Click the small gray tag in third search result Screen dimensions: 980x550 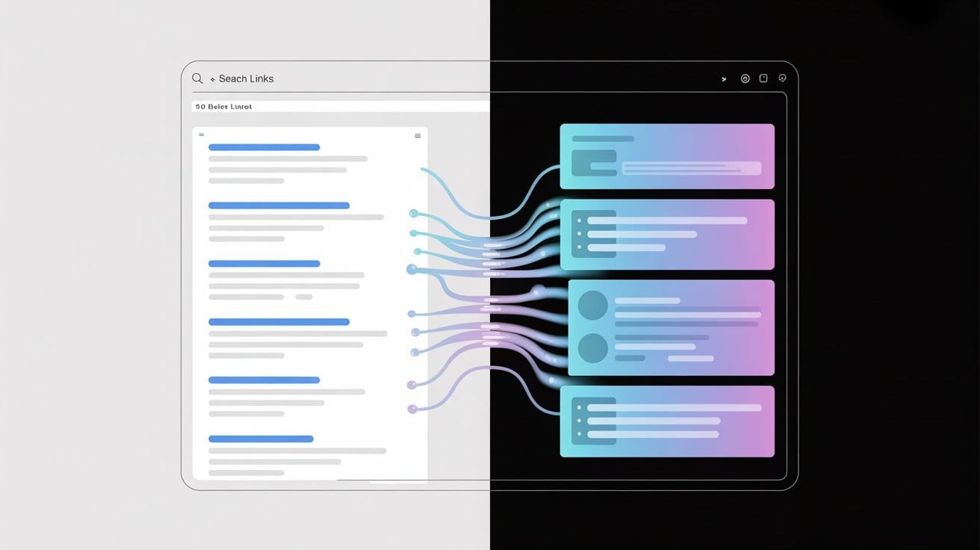303,297
